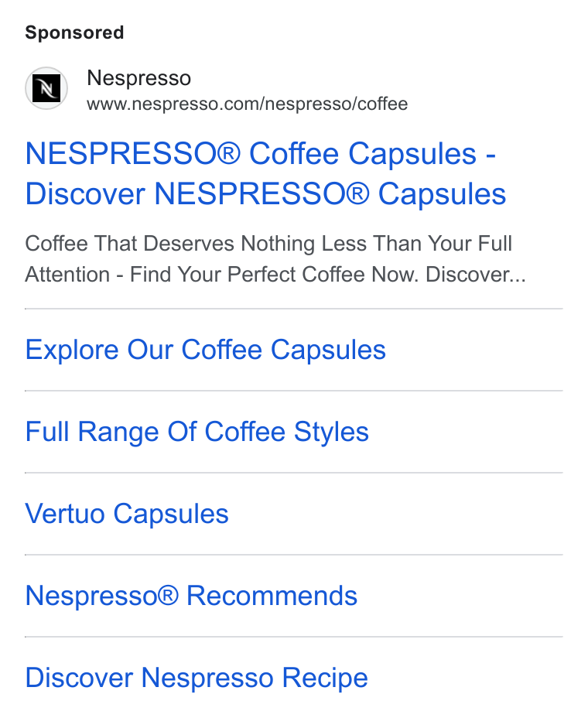
Task: Click the www.nespresso.com/nespresso/coffee URL
Action: point(248,104)
